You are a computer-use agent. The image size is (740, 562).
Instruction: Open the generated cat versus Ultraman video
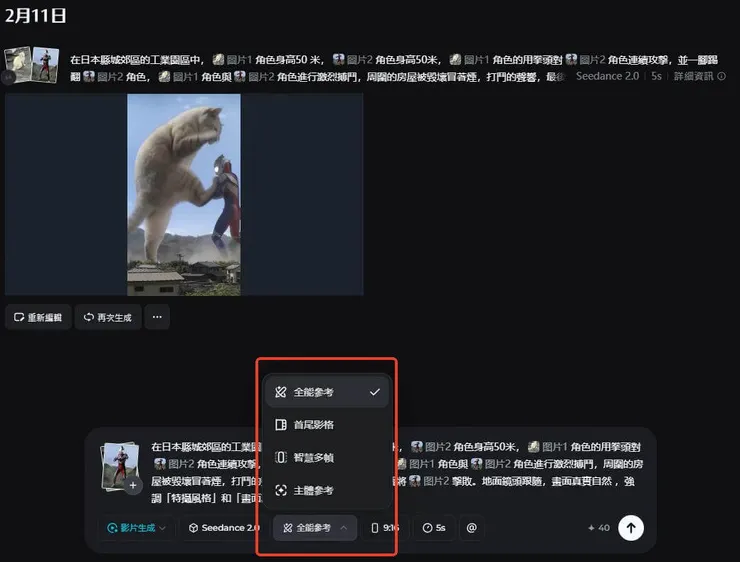click(184, 194)
